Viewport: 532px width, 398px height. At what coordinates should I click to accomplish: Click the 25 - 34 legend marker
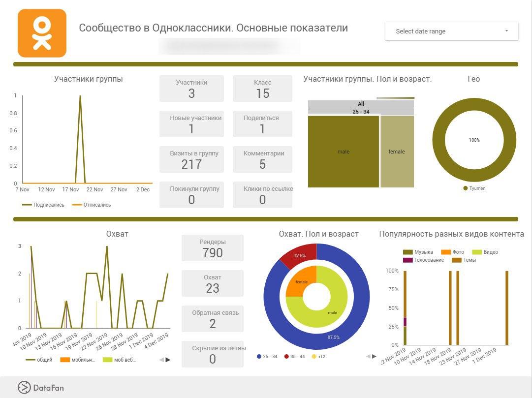tap(259, 356)
